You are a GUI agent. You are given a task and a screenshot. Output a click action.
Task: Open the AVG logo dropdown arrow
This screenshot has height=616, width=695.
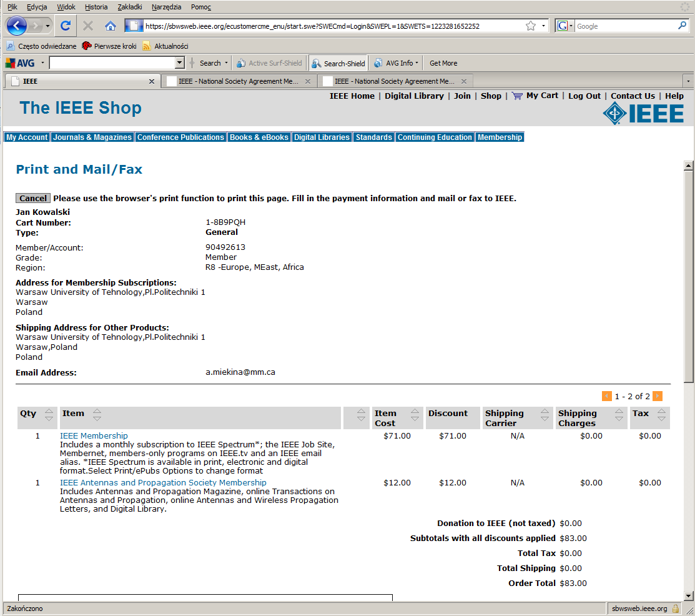pyautogui.click(x=42, y=63)
